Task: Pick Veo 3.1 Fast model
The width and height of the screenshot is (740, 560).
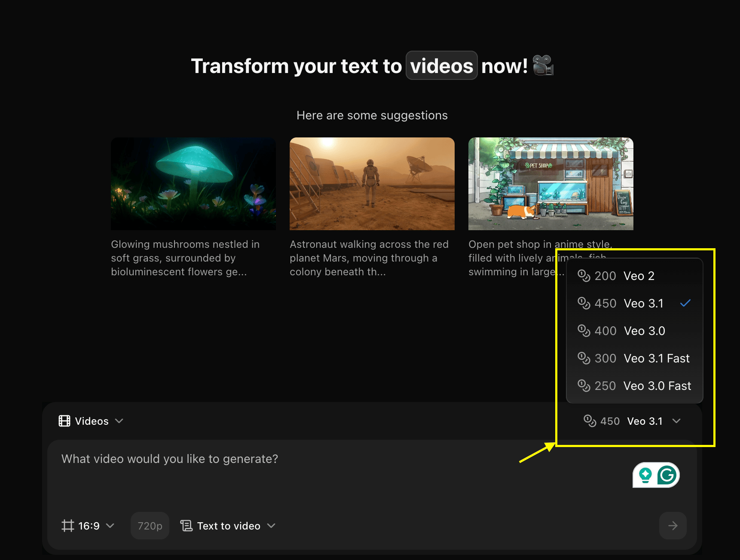Action: (634, 358)
